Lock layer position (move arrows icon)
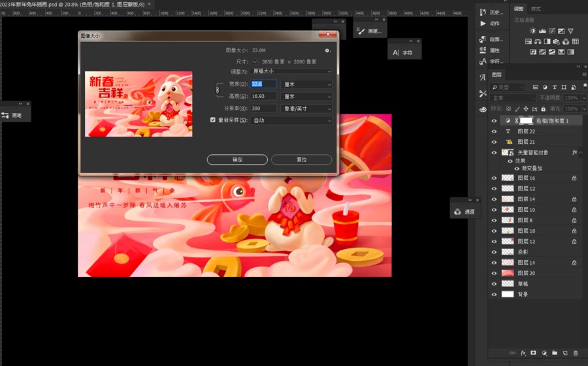This screenshot has height=366, width=588. click(x=526, y=108)
